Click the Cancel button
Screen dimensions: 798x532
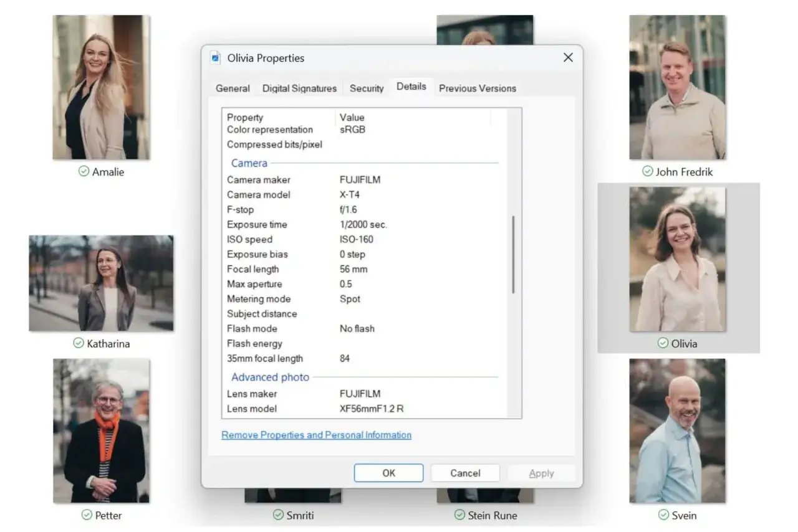pos(465,473)
